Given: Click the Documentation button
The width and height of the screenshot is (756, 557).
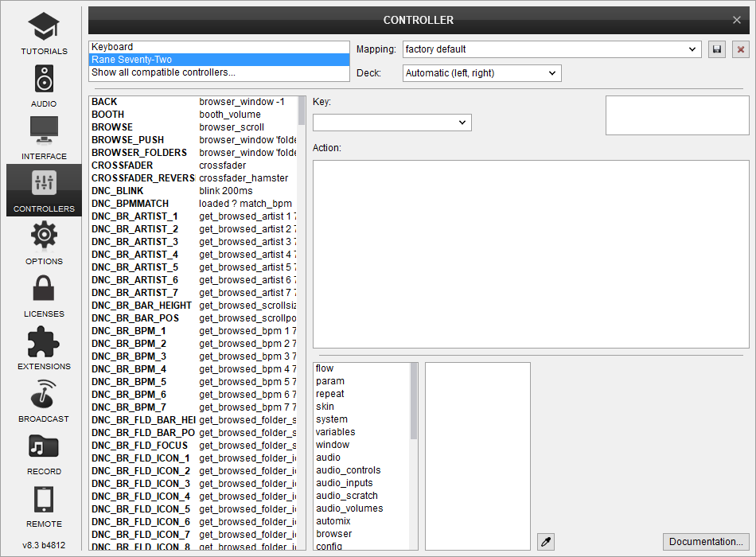Looking at the screenshot, I should (706, 542).
